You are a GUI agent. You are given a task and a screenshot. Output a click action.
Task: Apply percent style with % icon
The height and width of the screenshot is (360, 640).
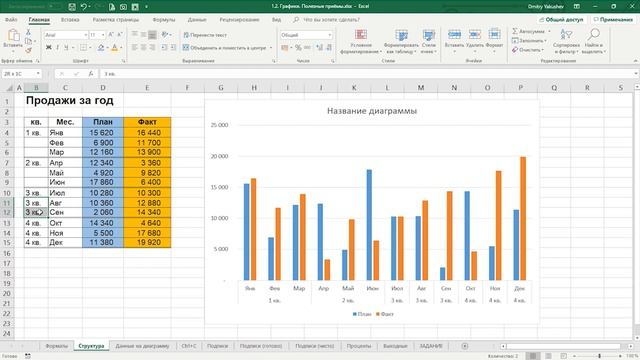(x=298, y=48)
